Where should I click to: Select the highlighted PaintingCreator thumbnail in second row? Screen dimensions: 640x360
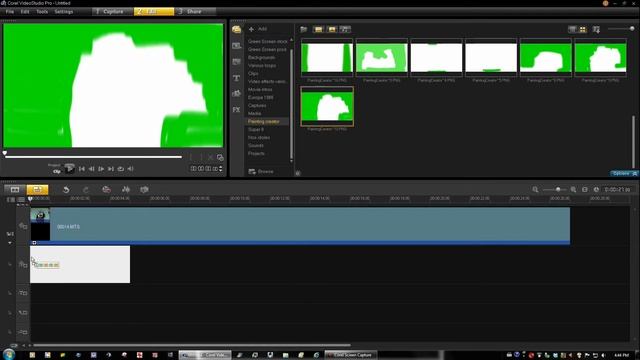[327, 106]
